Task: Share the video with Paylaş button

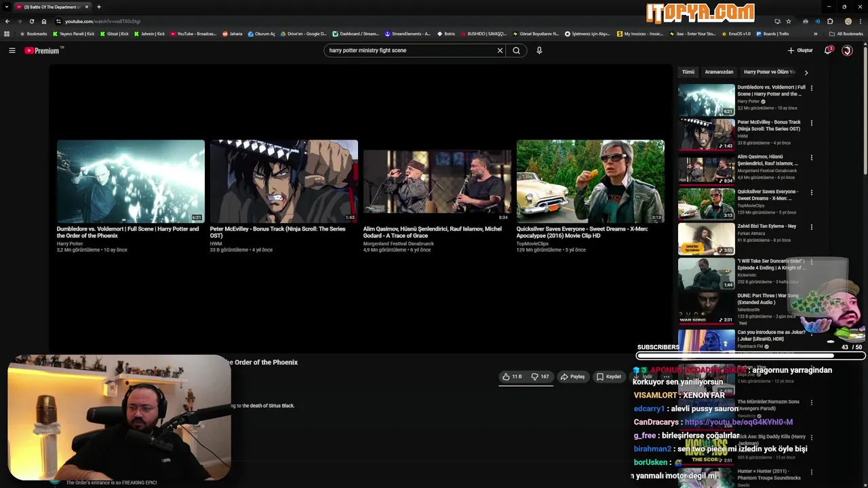Action: click(x=572, y=376)
